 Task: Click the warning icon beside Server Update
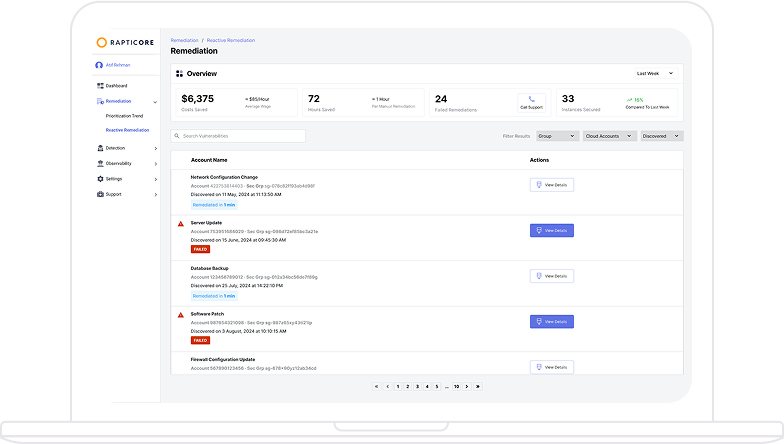coord(181,223)
